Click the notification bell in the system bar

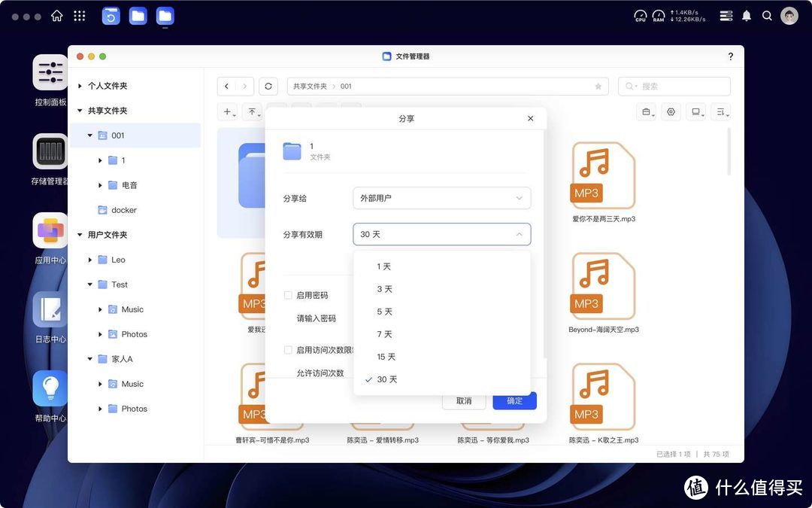(x=746, y=15)
